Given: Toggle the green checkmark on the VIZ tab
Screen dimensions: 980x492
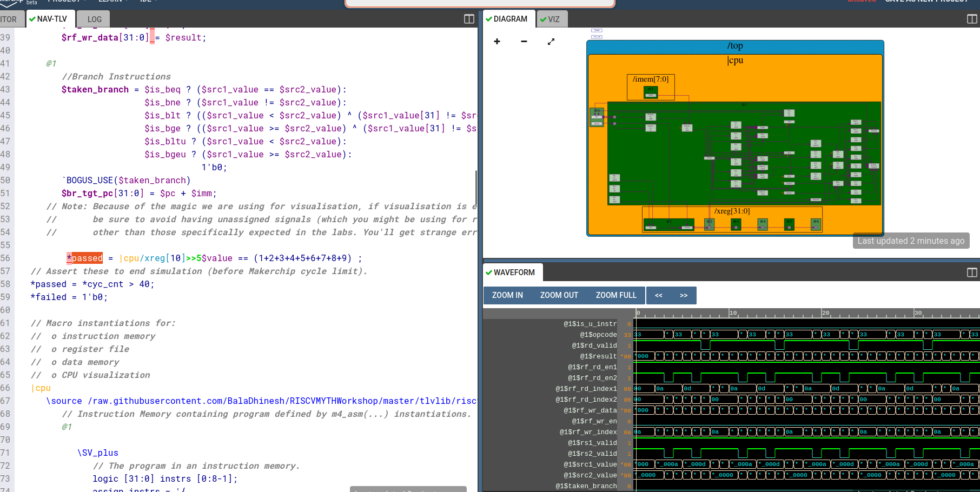Looking at the screenshot, I should [x=545, y=19].
